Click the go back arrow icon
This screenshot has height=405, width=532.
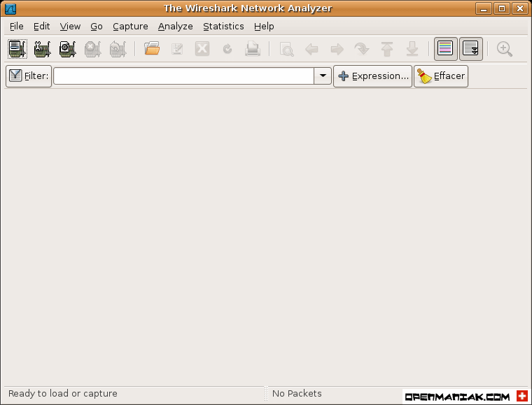coord(311,49)
